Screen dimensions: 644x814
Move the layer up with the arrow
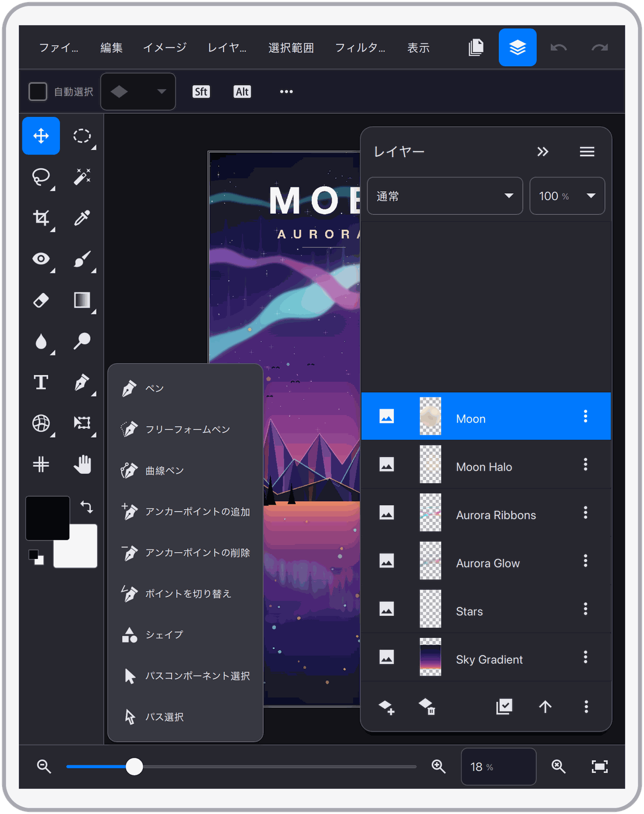545,707
